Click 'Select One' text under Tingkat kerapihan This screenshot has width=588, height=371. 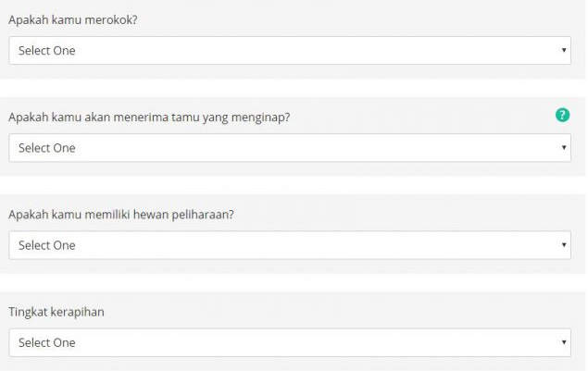pos(47,342)
